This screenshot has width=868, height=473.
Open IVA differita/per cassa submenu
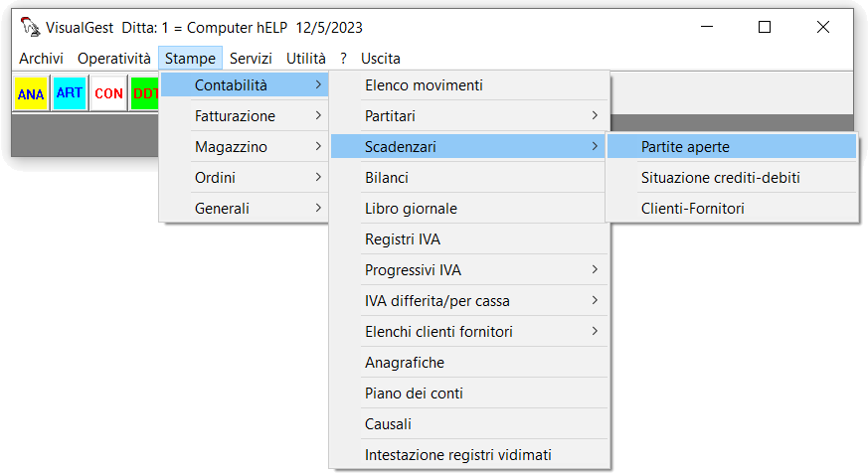[x=470, y=301]
